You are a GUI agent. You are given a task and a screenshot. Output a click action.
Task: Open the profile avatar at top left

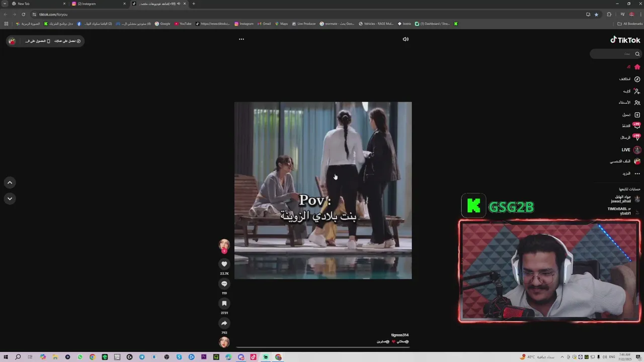pyautogui.click(x=12, y=41)
